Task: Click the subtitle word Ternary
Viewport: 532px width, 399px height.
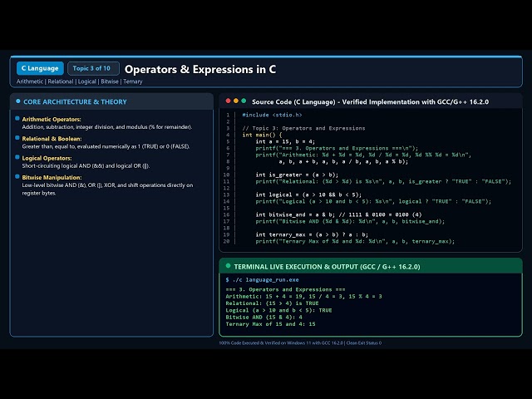Action: pyautogui.click(x=133, y=81)
